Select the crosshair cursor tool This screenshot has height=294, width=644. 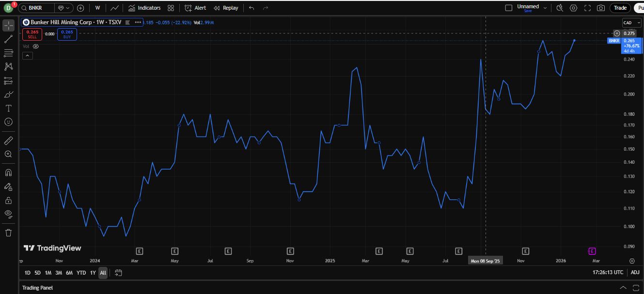coord(8,25)
